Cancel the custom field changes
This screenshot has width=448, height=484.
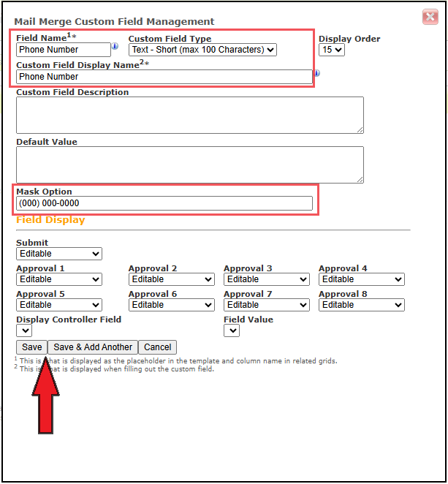coord(157,347)
